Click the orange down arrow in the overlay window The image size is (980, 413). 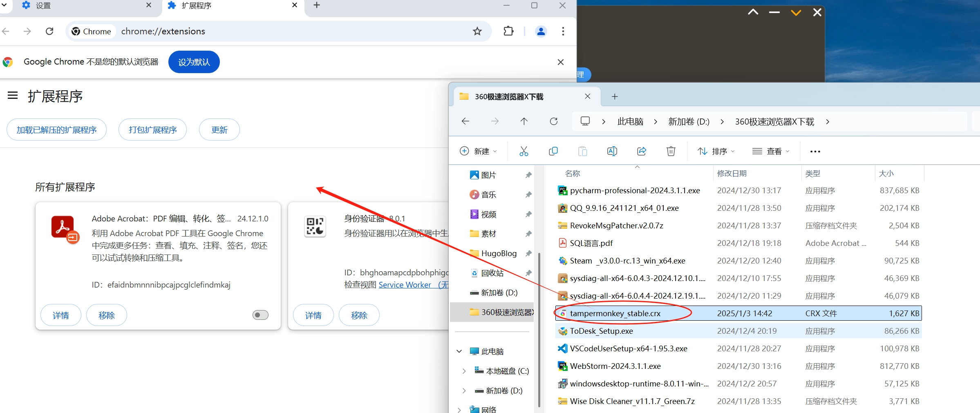click(x=796, y=13)
